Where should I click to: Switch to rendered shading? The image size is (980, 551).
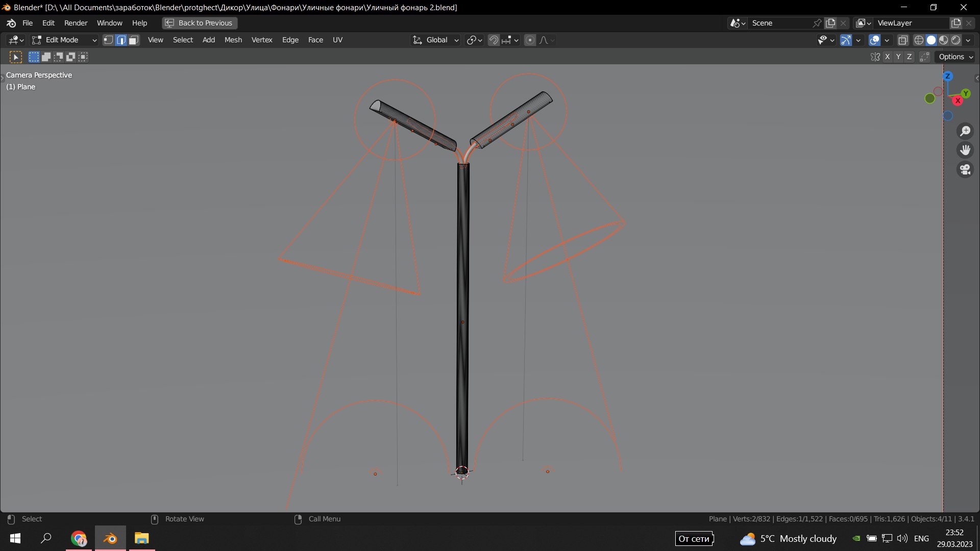(x=955, y=40)
